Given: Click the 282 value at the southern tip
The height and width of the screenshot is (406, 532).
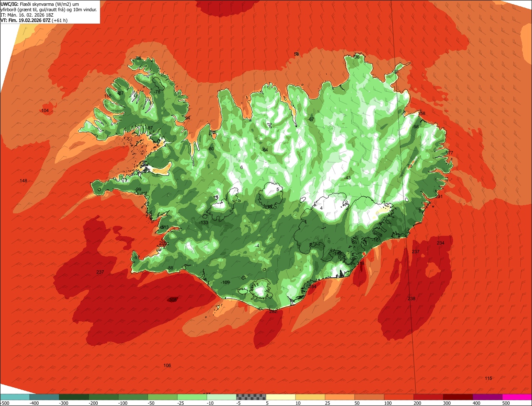Looking at the screenshot, I should [273, 311].
